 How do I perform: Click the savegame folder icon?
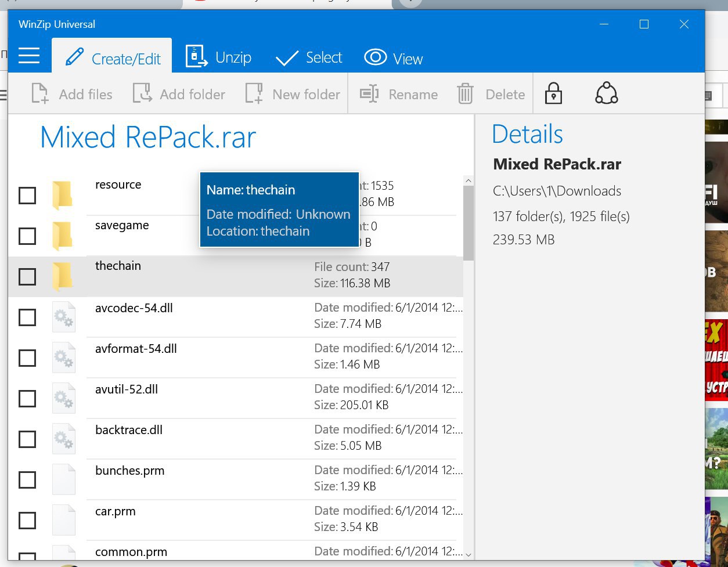62,236
